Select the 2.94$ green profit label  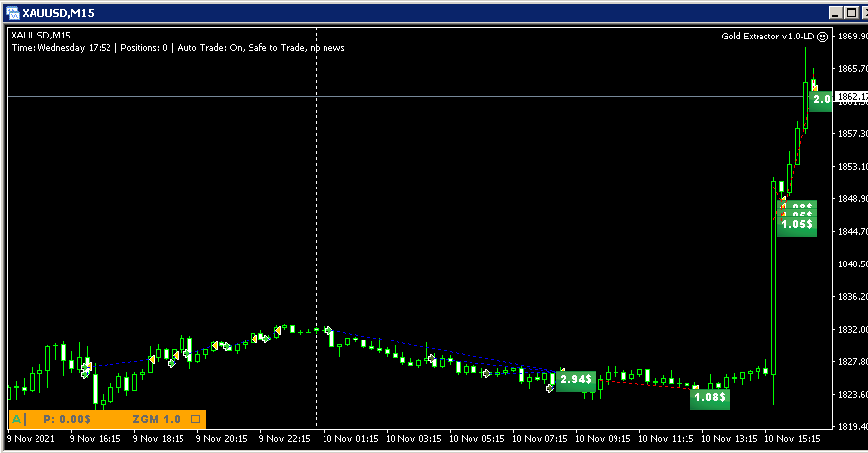point(576,379)
